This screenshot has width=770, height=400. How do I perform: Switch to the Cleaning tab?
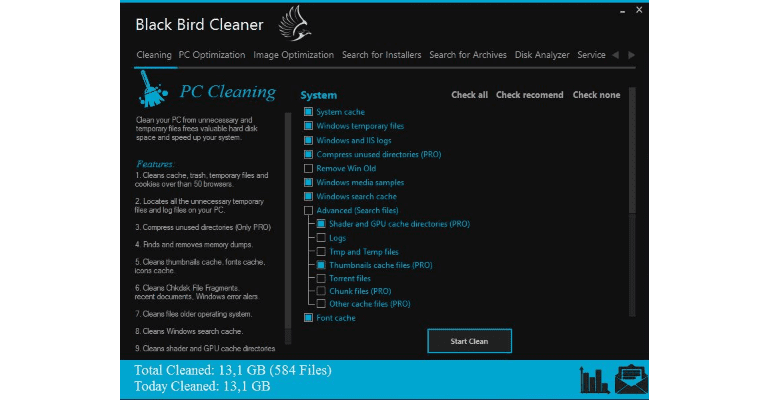pos(154,55)
